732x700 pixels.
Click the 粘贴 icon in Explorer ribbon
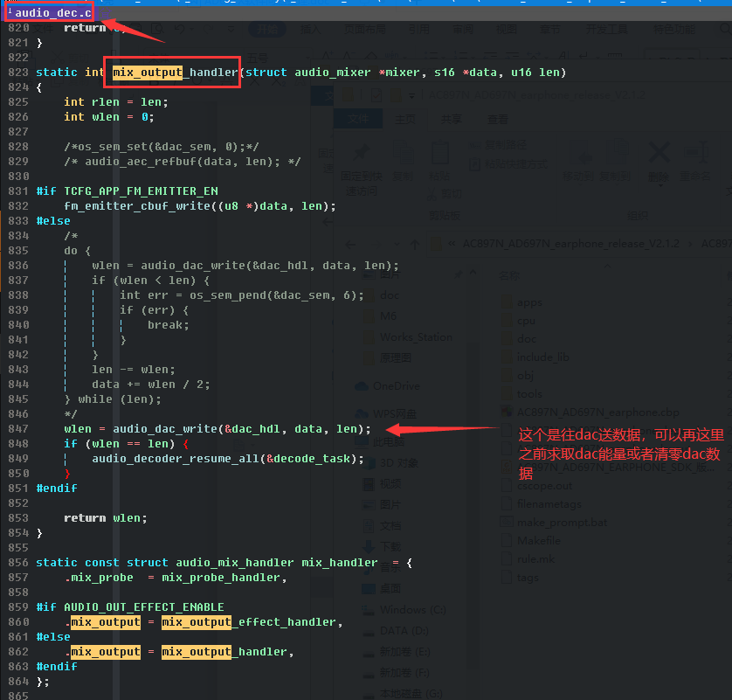click(x=439, y=154)
